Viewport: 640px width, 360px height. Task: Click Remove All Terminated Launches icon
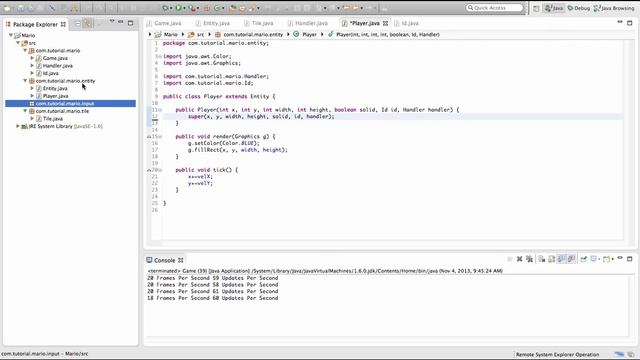529,259
